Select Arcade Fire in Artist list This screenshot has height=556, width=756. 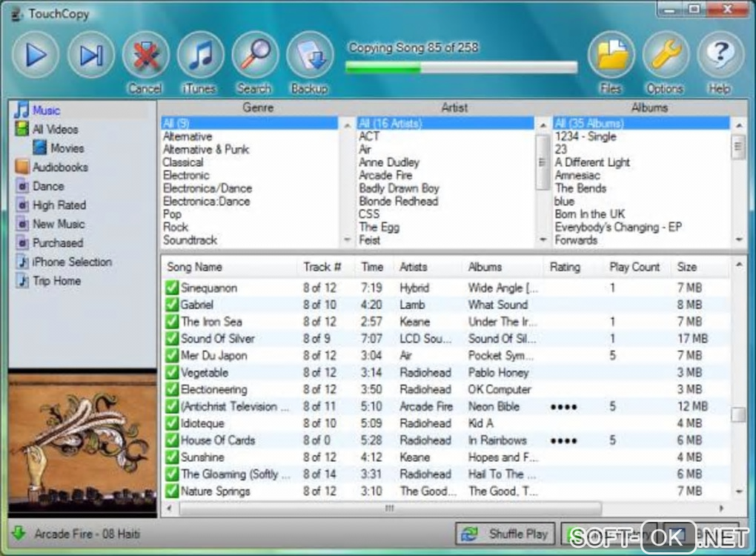click(385, 176)
